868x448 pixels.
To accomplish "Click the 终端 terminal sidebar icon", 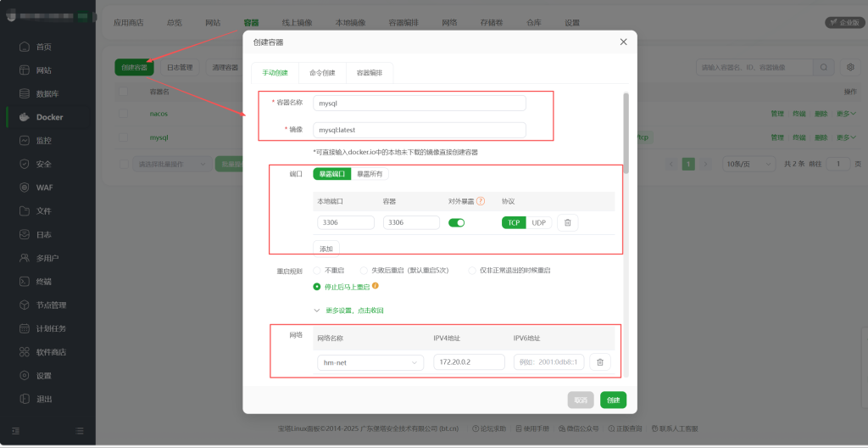I will 25,281.
